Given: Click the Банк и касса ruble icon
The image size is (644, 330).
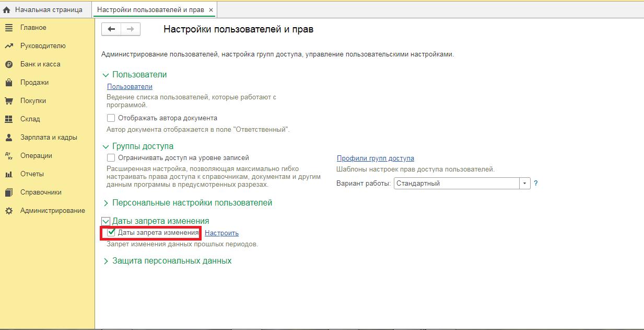Looking at the screenshot, I should 8,64.
